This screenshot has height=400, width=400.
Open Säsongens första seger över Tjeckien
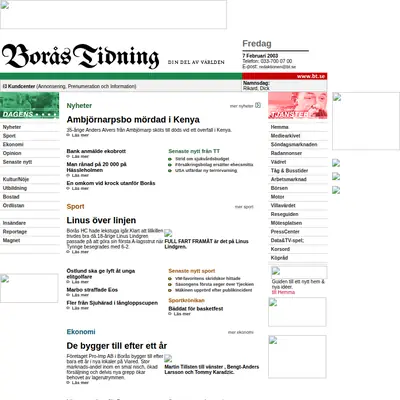pos(214,284)
